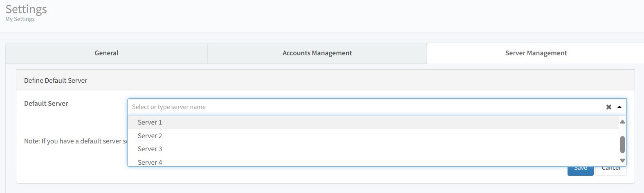This screenshot has width=644, height=193.
Task: Switch to the General tab
Action: tap(106, 53)
